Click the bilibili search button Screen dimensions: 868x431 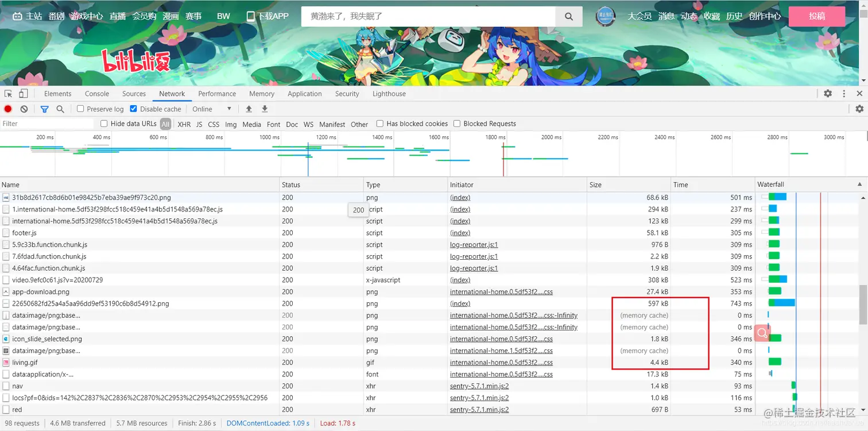click(569, 17)
